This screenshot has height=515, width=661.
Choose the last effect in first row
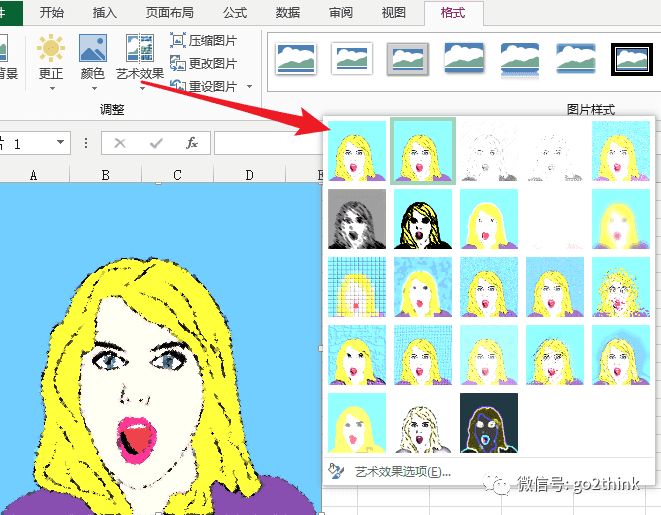pyautogui.click(x=621, y=151)
